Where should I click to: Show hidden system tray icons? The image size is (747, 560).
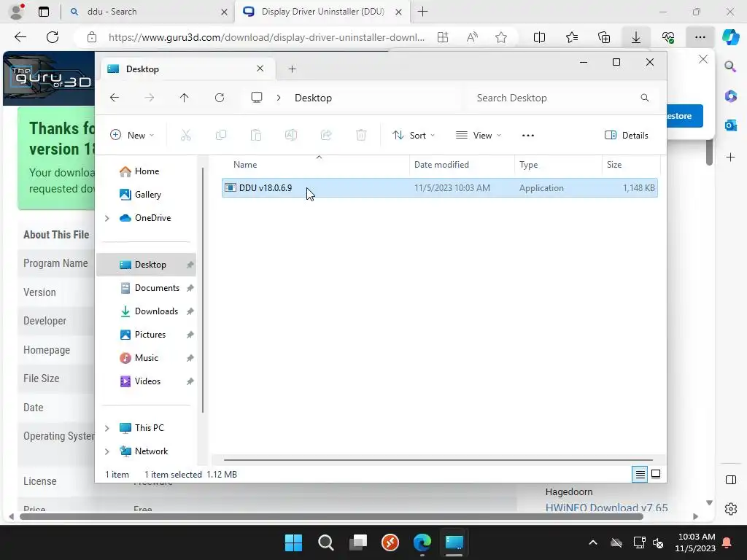click(x=592, y=542)
